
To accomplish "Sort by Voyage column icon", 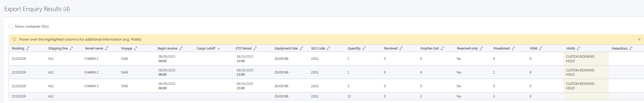I will [136, 48].
